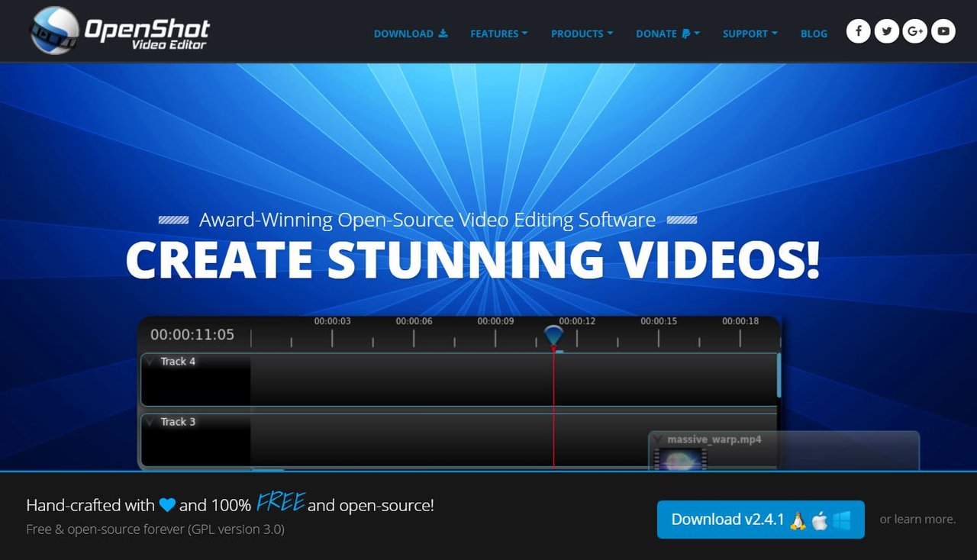Click the DOWNLOAD link in navigation bar
The height and width of the screenshot is (560, 977).
[x=411, y=34]
